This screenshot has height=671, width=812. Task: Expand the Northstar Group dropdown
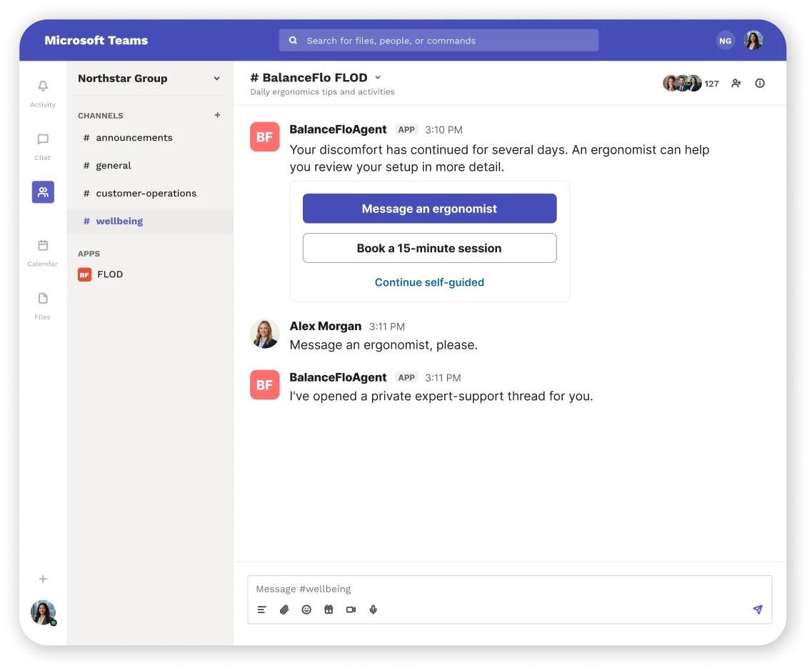coord(217,79)
